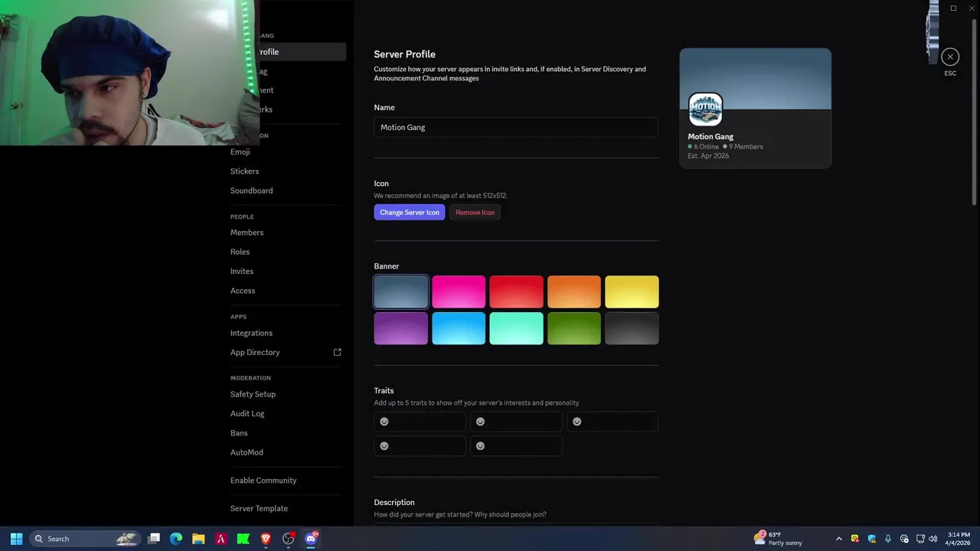Select the pink banner color
Image resolution: width=980 pixels, height=551 pixels.
pos(459,292)
